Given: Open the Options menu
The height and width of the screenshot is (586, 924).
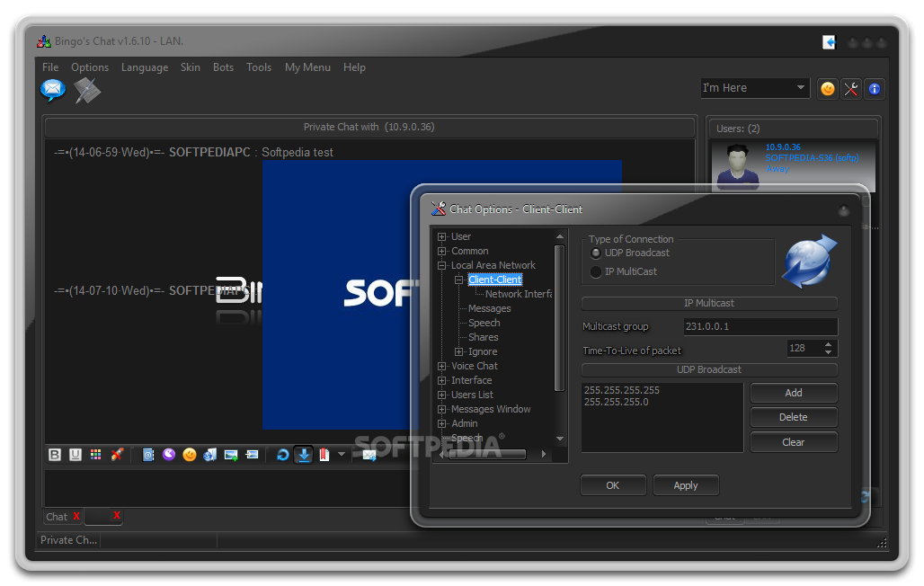Looking at the screenshot, I should click(x=90, y=67).
